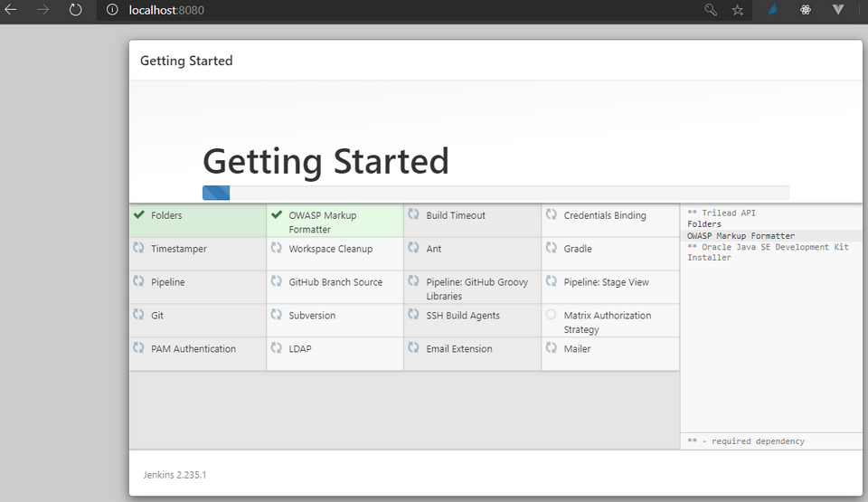Click the small Getting Started dialog title

click(186, 61)
